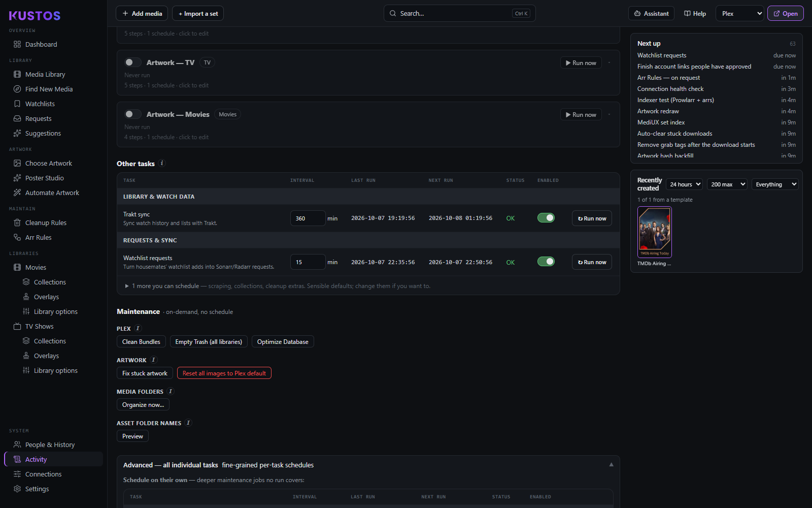Click the Poster Studio icon
Image resolution: width=812 pixels, height=508 pixels.
pyautogui.click(x=17, y=178)
